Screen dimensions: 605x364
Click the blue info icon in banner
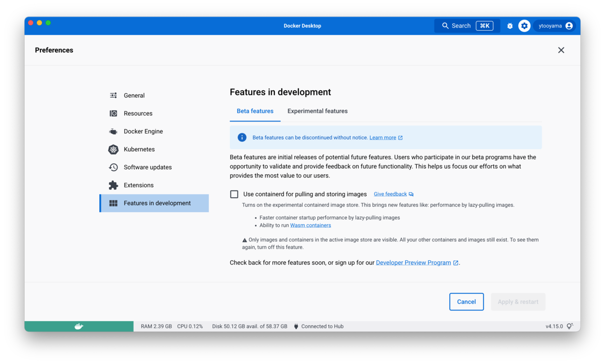[x=242, y=137]
